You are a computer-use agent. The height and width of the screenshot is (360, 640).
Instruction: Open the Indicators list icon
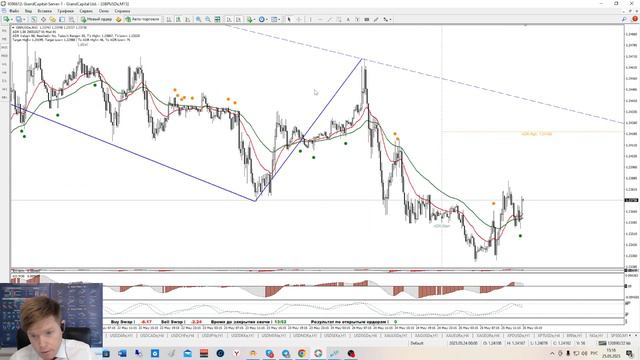click(249, 19)
